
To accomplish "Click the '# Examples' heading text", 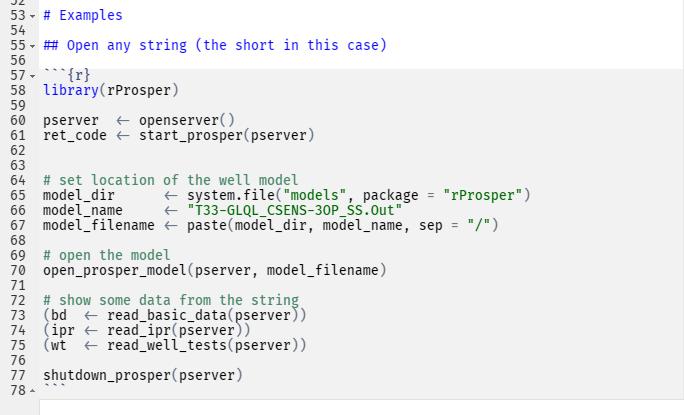I will [82, 15].
